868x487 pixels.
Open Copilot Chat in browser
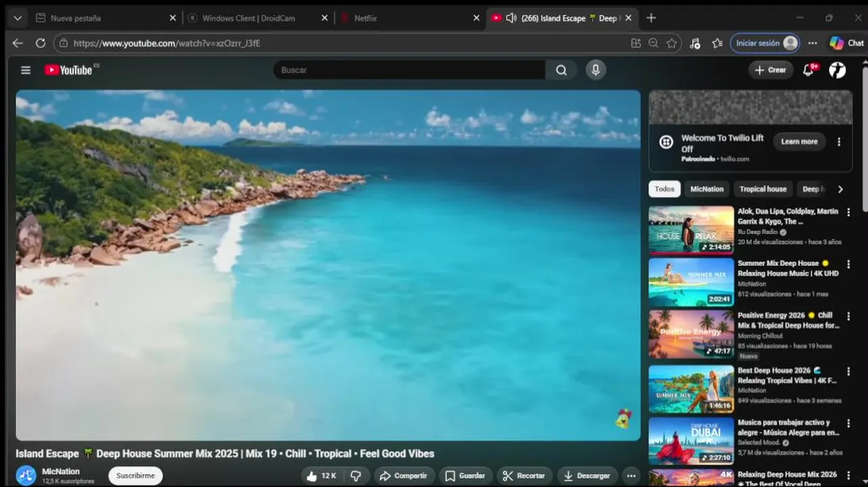point(846,43)
